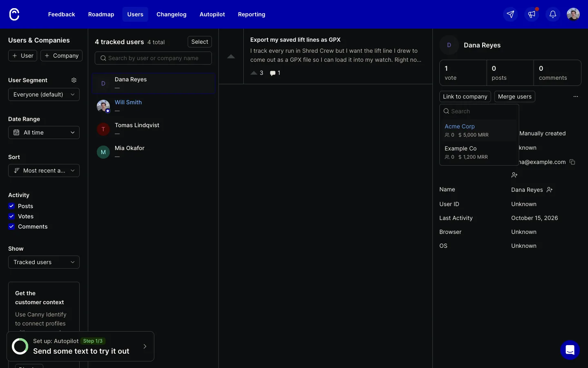The image size is (588, 368).
Task: Go to the Feedback tab
Action: [x=62, y=14]
